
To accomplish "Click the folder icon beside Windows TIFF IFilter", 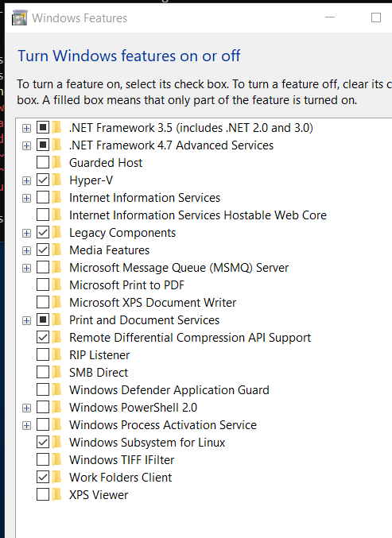I will click(57, 459).
